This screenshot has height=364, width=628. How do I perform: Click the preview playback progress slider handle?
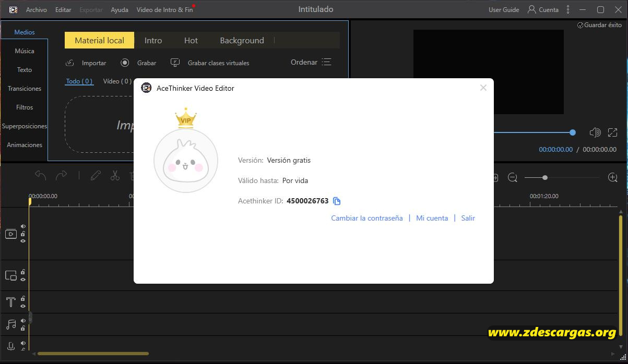573,132
